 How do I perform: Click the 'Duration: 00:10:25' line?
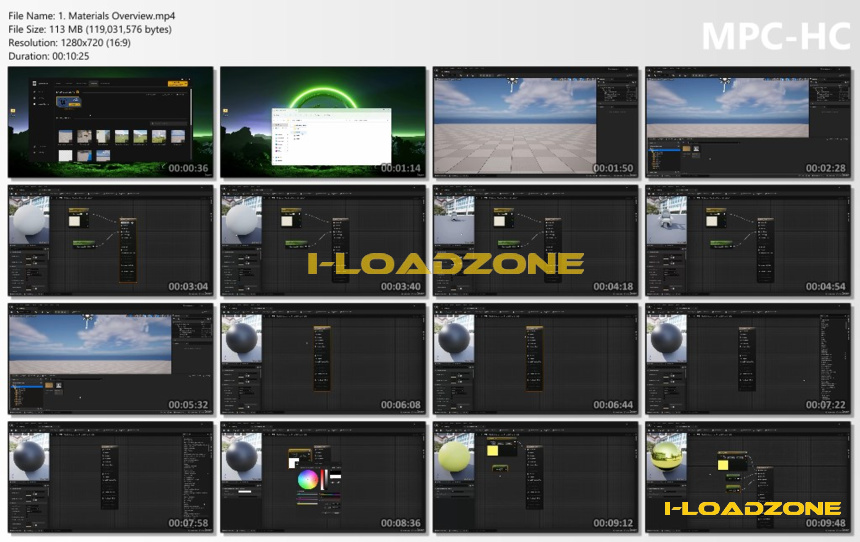tap(49, 56)
